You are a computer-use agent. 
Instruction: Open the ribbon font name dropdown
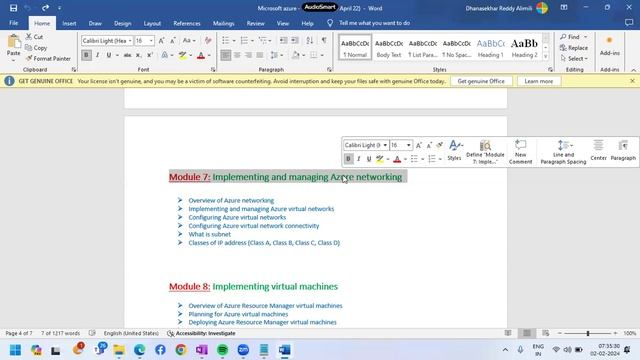(x=130, y=41)
